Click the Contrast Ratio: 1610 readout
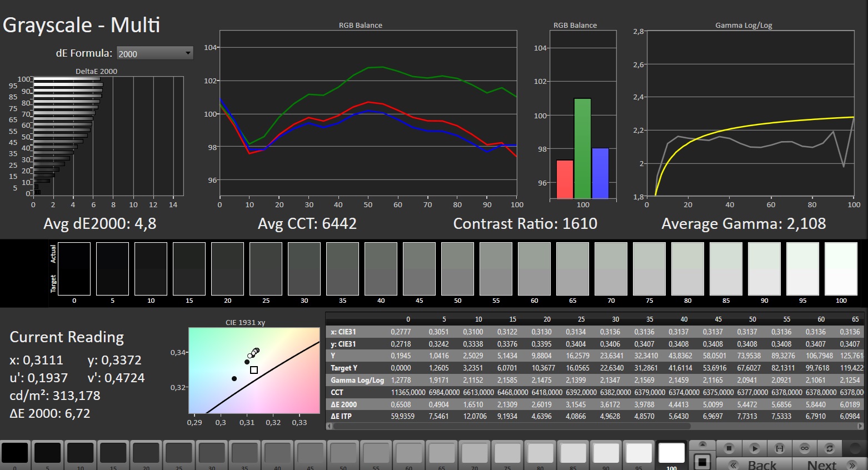Viewport: 868px width, 470px height. click(525, 223)
